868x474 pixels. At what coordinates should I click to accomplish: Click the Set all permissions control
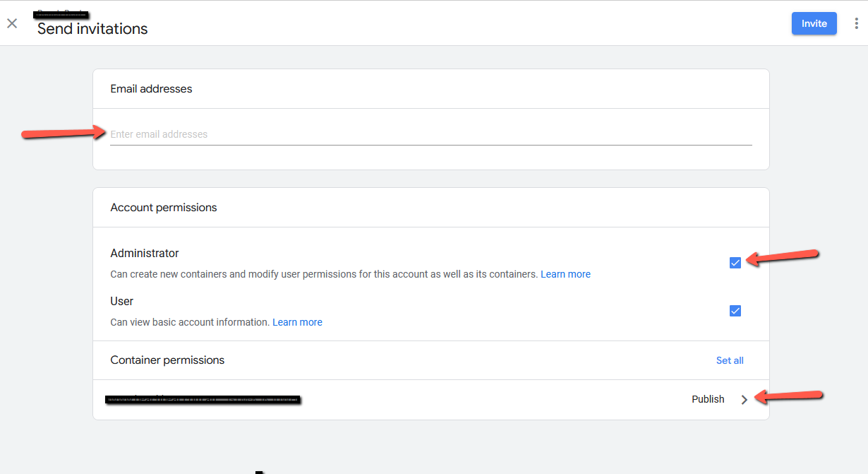[730, 360]
